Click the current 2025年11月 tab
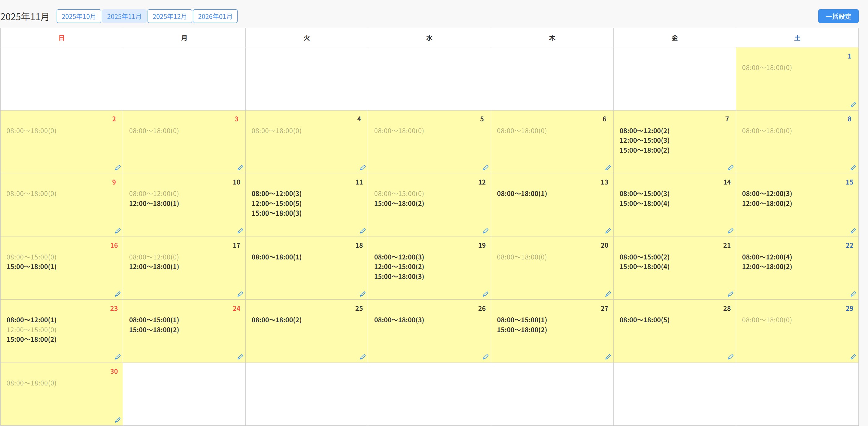Screen dimensions: 868x426 124,16
